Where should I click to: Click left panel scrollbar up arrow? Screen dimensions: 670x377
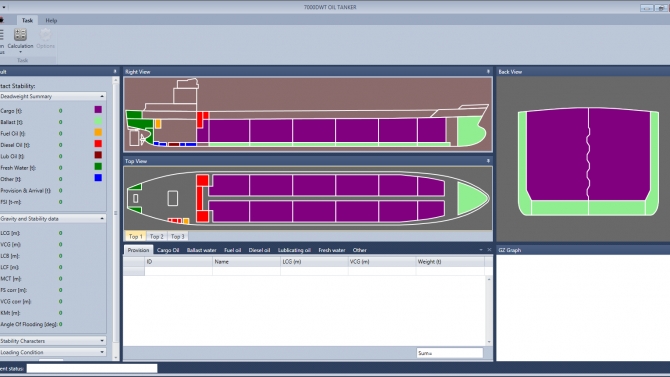tap(115, 80)
